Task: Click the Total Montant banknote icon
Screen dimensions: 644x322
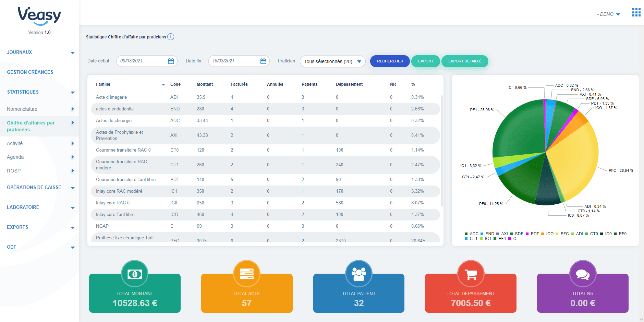Action: 135,274
